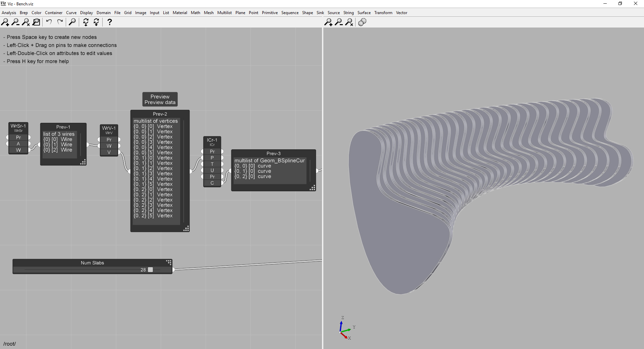Click the C port on ICr-1 node
The image size is (644, 349).
(x=212, y=183)
